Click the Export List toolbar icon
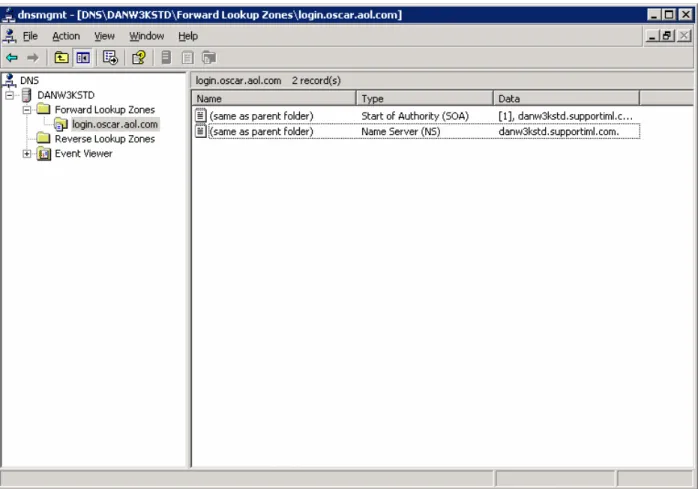Viewport: 698px width, 489px height. click(x=110, y=57)
